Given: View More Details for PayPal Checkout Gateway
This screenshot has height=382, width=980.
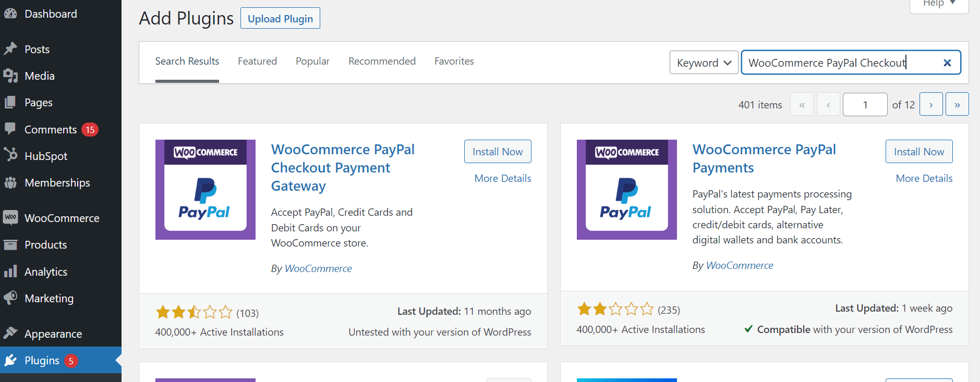Looking at the screenshot, I should (503, 178).
